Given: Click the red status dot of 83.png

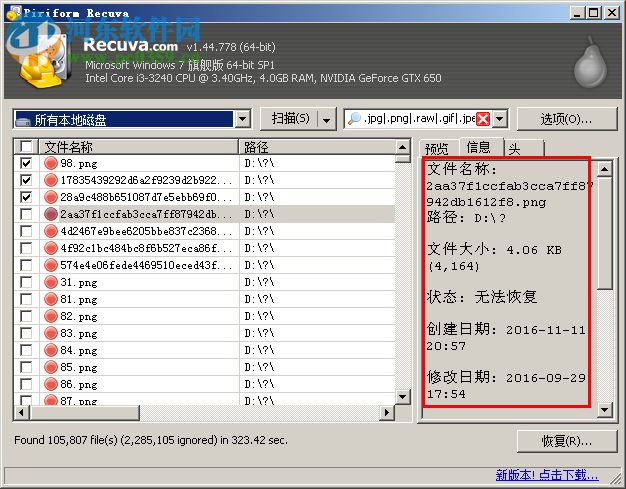Looking at the screenshot, I should [x=51, y=333].
